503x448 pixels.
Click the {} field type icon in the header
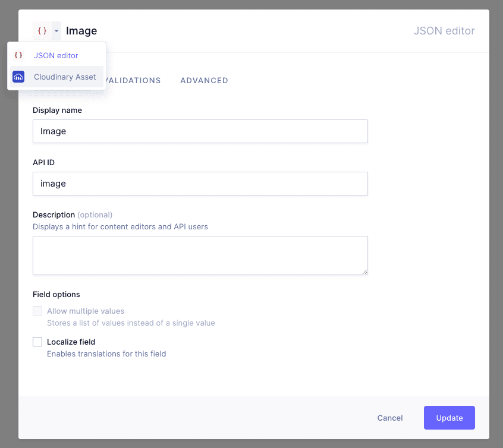point(41,30)
